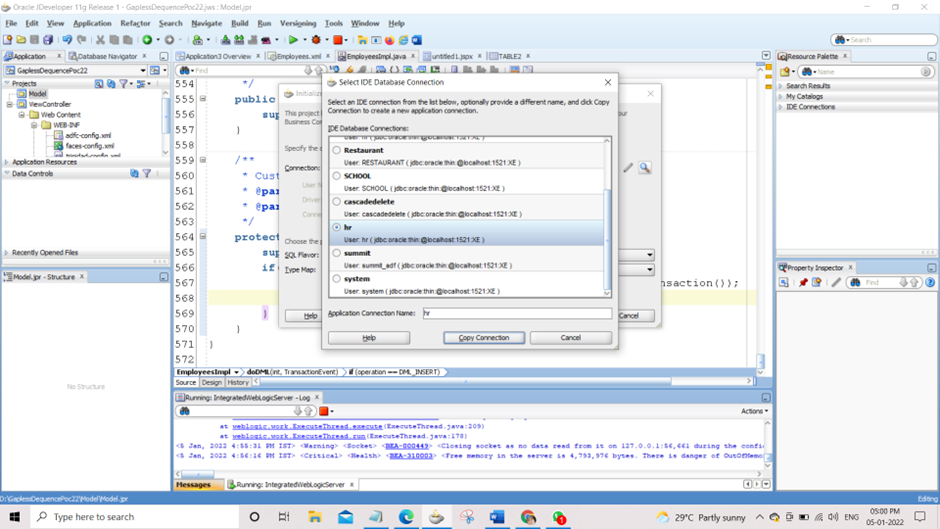Open File Explorer from the taskbar
This screenshot has width=940, height=529.
(x=315, y=517)
